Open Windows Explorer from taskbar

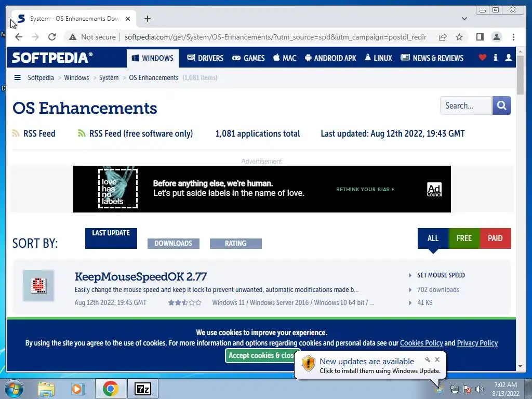click(x=46, y=389)
